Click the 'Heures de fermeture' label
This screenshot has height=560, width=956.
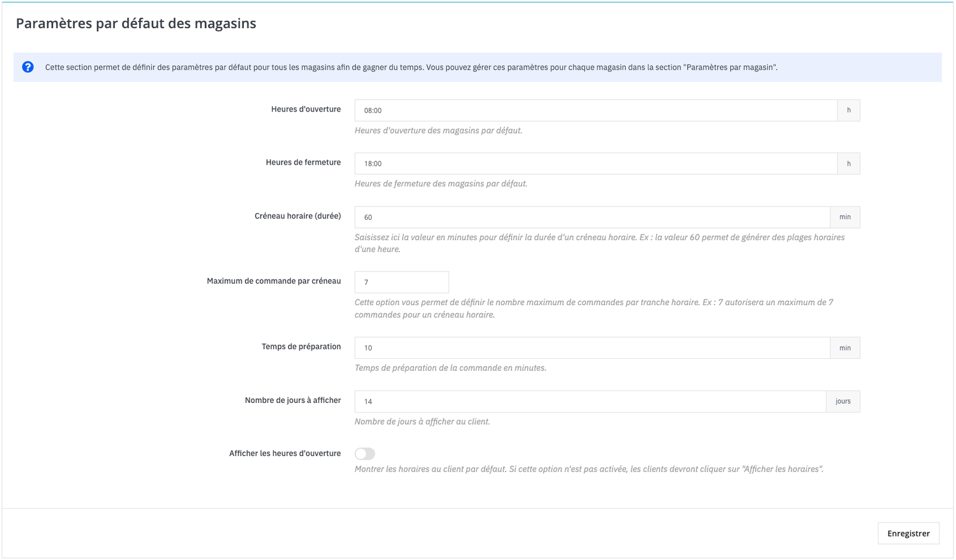pyautogui.click(x=304, y=162)
